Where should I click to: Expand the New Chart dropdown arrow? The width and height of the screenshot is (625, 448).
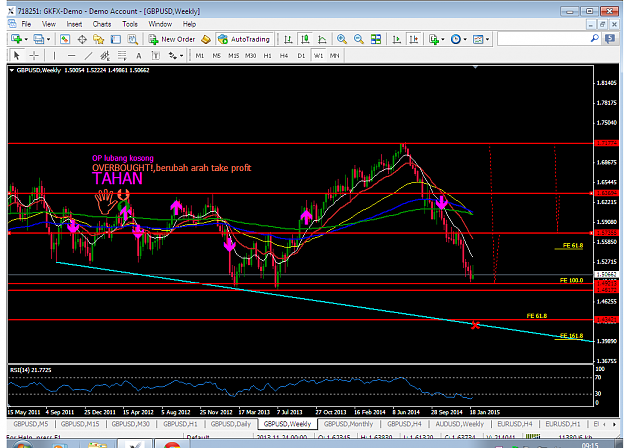pos(26,39)
